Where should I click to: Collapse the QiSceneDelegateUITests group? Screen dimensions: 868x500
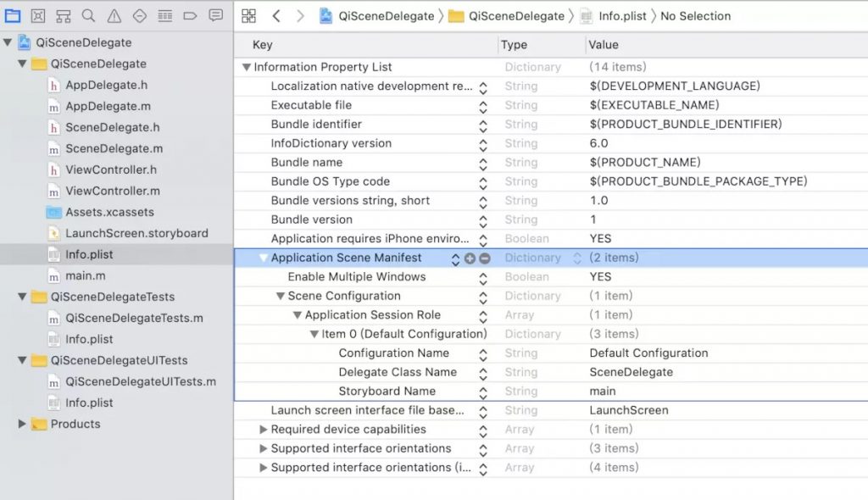pyautogui.click(x=22, y=360)
